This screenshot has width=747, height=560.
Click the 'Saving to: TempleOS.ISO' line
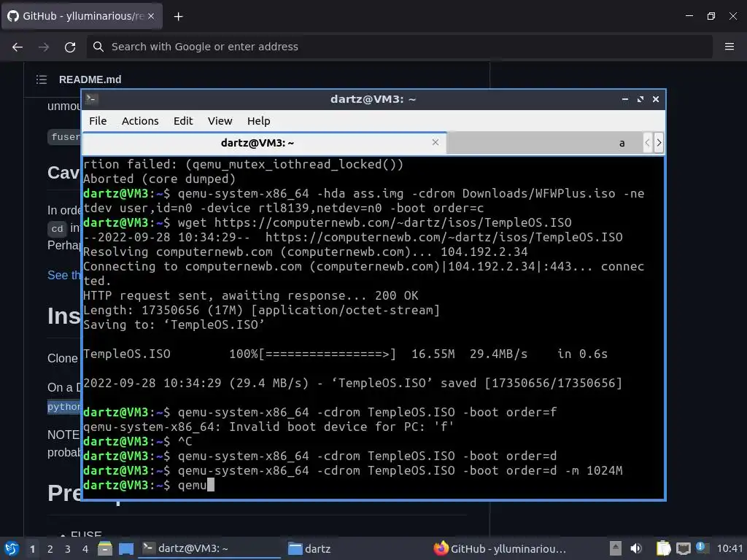174,325
